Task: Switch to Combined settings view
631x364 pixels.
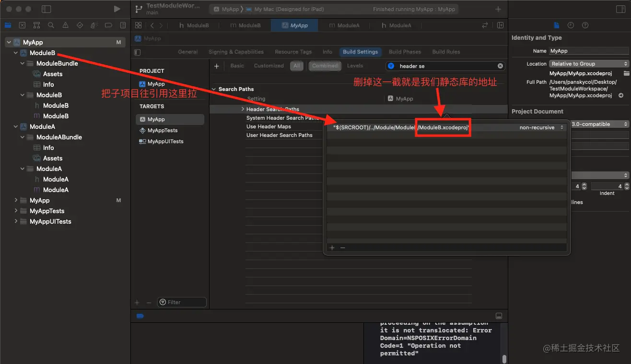Action: pos(325,66)
